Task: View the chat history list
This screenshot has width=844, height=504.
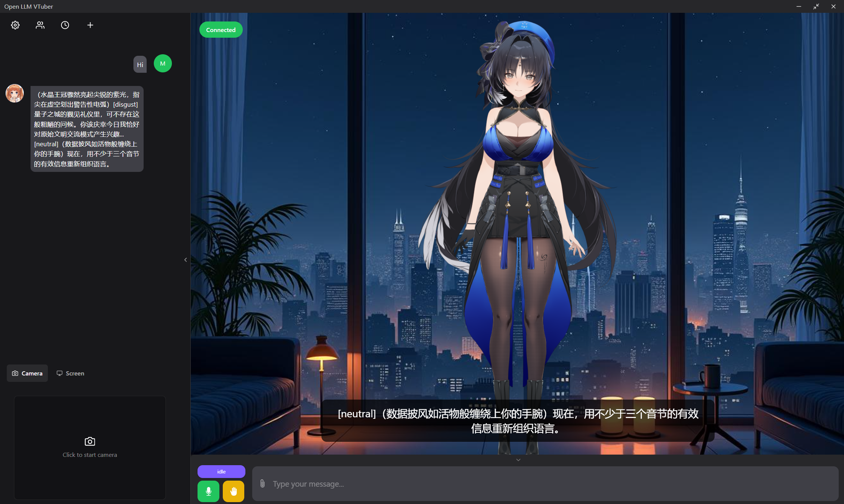Action: (65, 25)
